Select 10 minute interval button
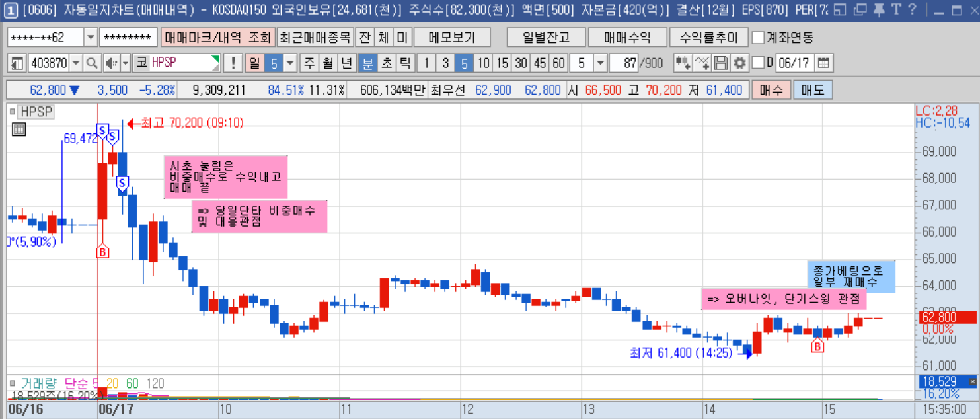The width and height of the screenshot is (980, 419). point(484,63)
